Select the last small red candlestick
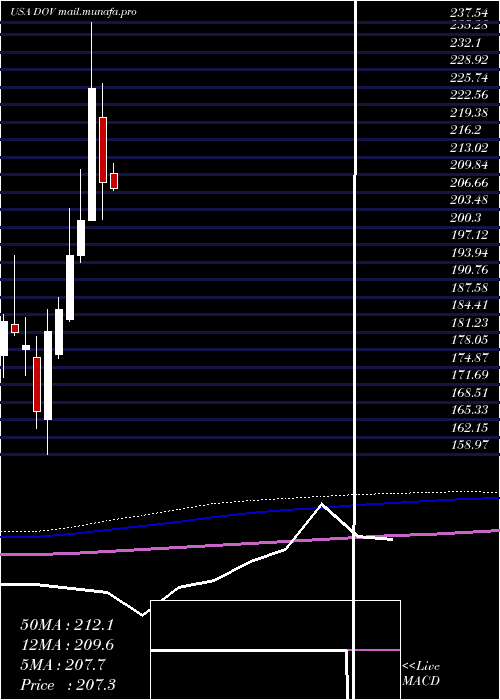Image resolution: width=500 pixels, height=700 pixels. [114, 181]
